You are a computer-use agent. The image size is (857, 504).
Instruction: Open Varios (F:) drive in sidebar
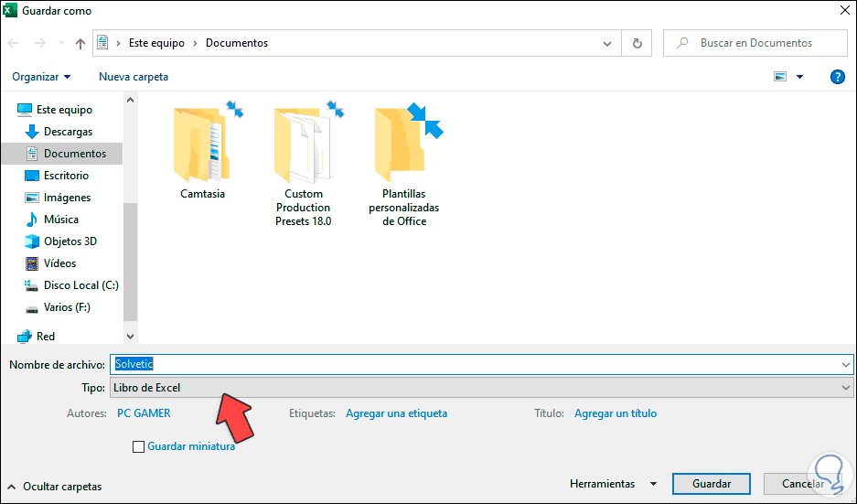(x=68, y=307)
